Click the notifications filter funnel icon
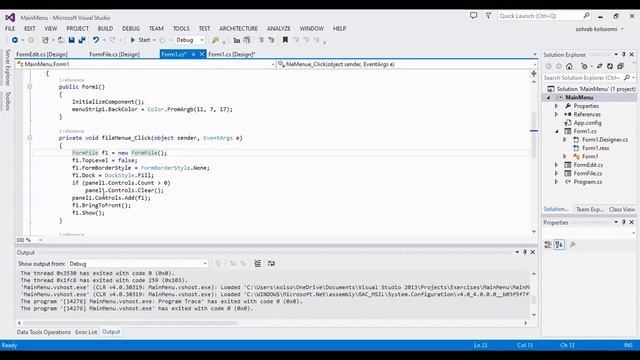Screen dimensions: 640x360 (x=488, y=16)
